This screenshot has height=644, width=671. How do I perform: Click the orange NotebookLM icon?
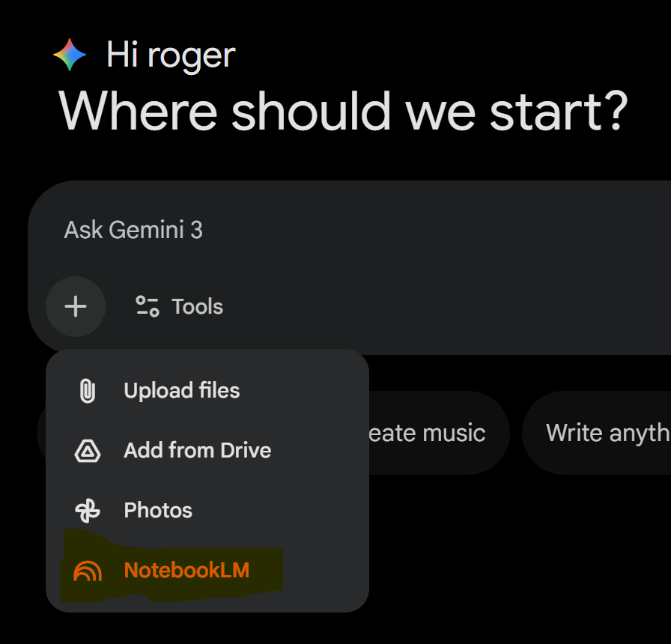point(88,571)
